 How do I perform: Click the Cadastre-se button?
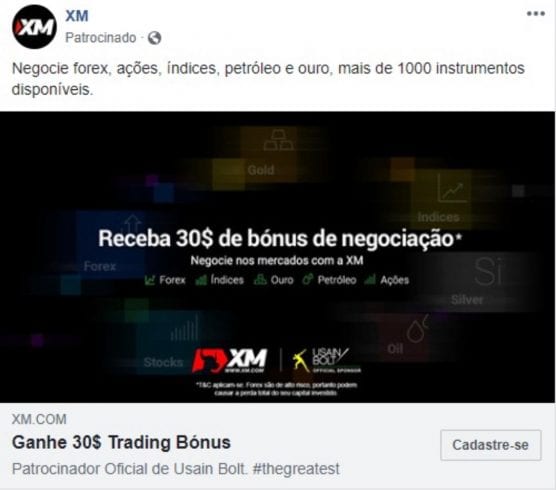[x=491, y=445]
